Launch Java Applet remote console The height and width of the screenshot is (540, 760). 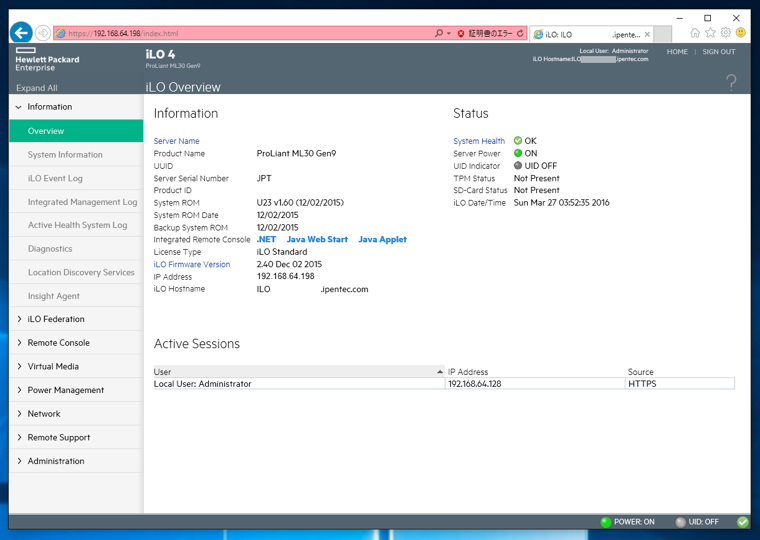382,239
